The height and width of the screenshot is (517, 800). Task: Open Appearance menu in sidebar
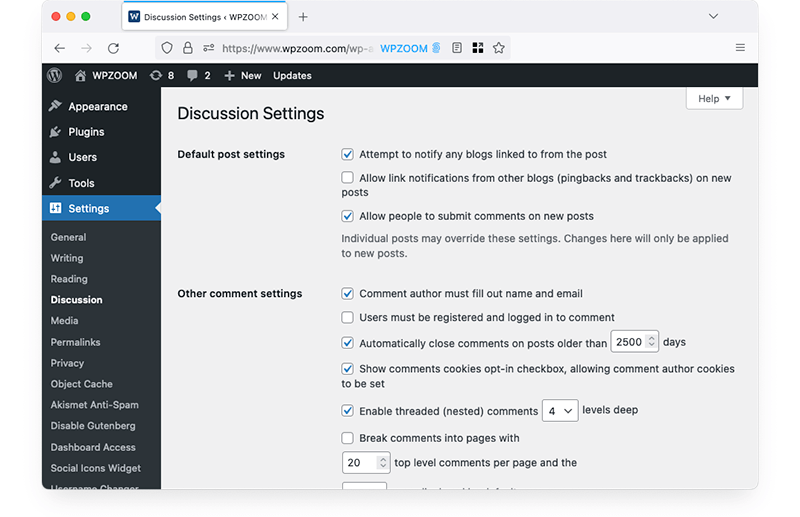click(98, 106)
